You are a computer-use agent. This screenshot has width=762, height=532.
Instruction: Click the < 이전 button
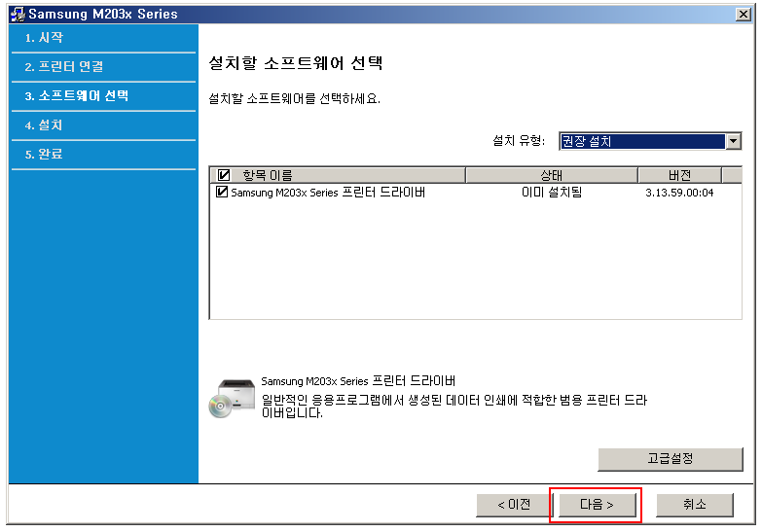tap(514, 505)
